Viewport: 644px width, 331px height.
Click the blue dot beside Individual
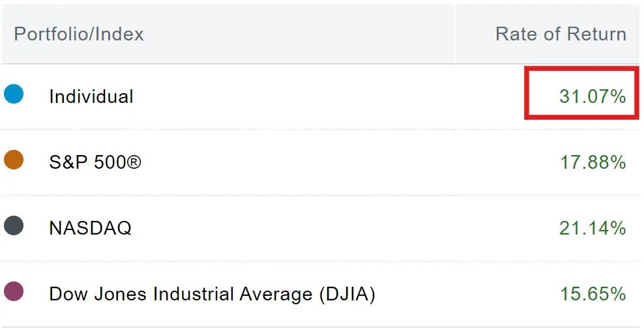click(x=14, y=94)
